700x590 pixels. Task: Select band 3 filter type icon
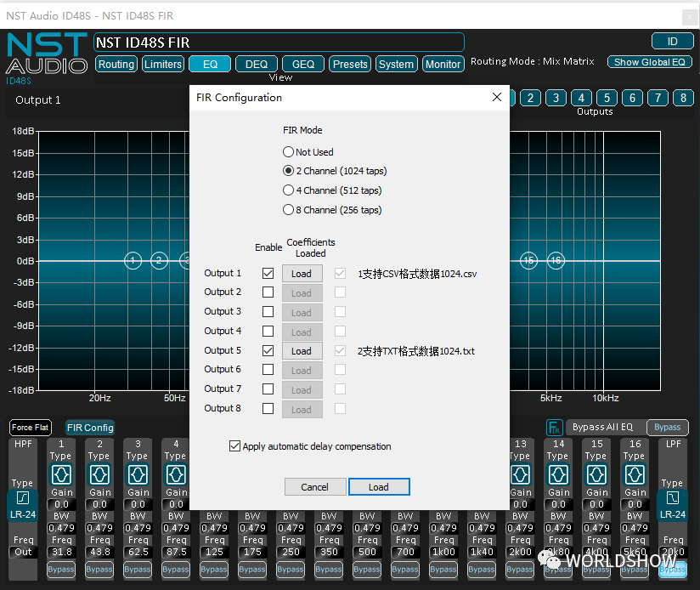point(138,474)
